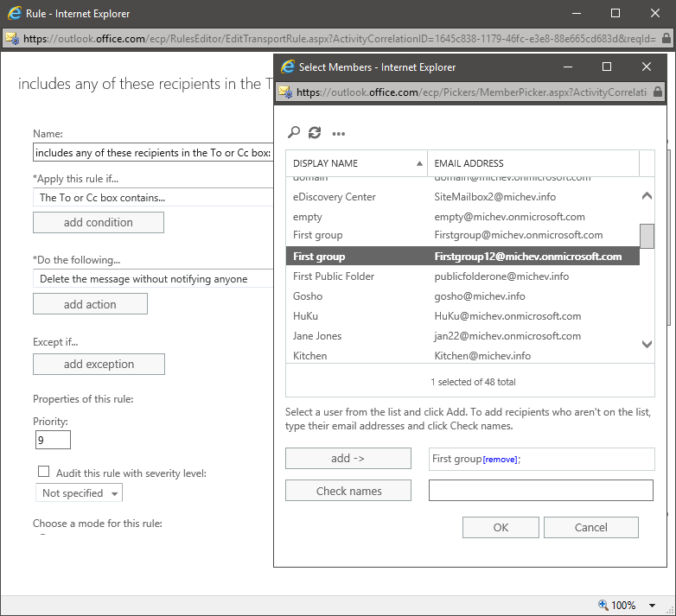Remove First group via remove link
The width and height of the screenshot is (676, 616).
500,460
